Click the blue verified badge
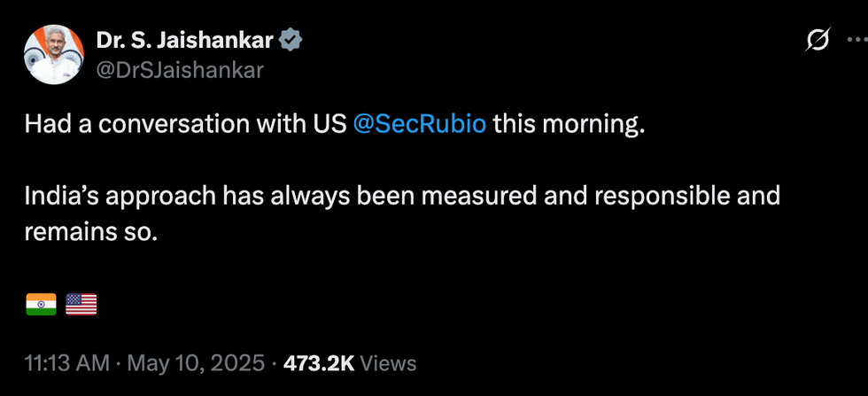This screenshot has width=868, height=396. [x=291, y=41]
